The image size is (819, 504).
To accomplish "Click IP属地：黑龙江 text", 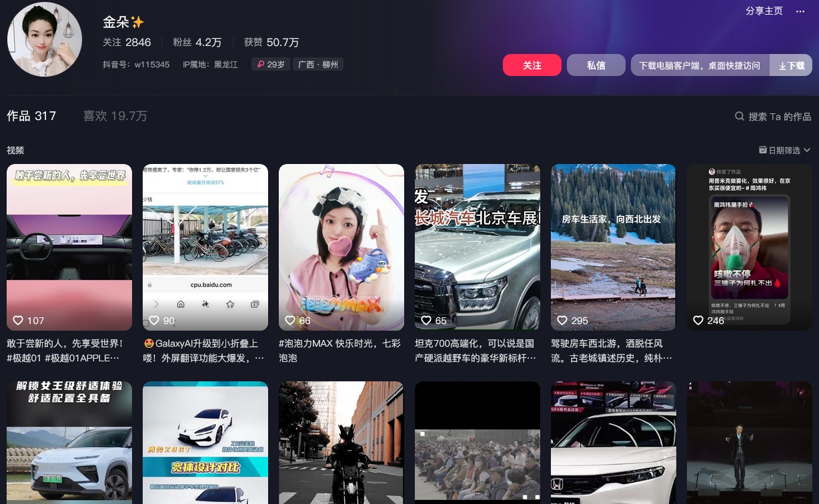I will [210, 65].
